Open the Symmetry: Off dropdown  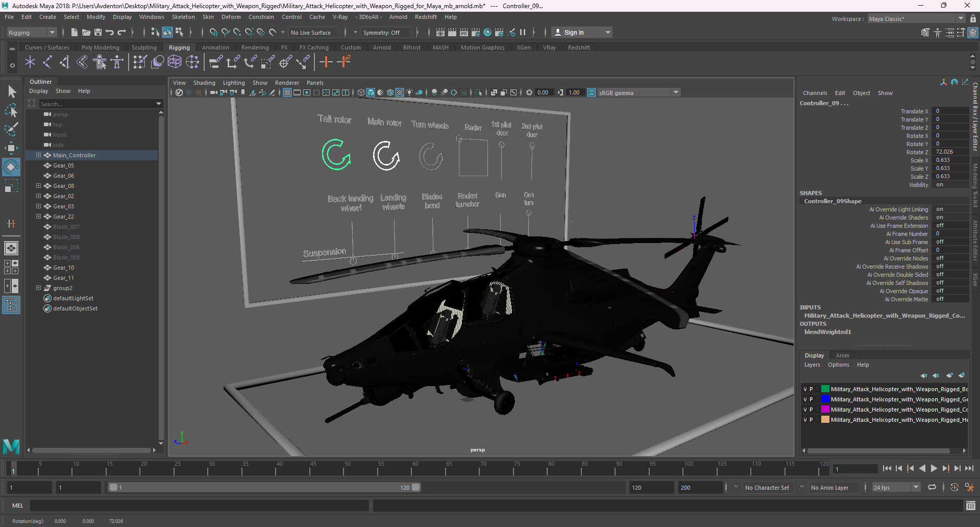click(386, 32)
